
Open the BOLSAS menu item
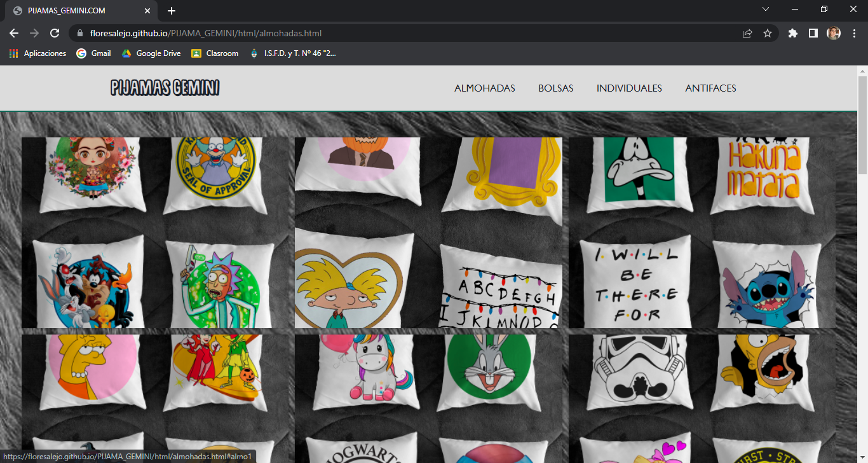click(555, 88)
